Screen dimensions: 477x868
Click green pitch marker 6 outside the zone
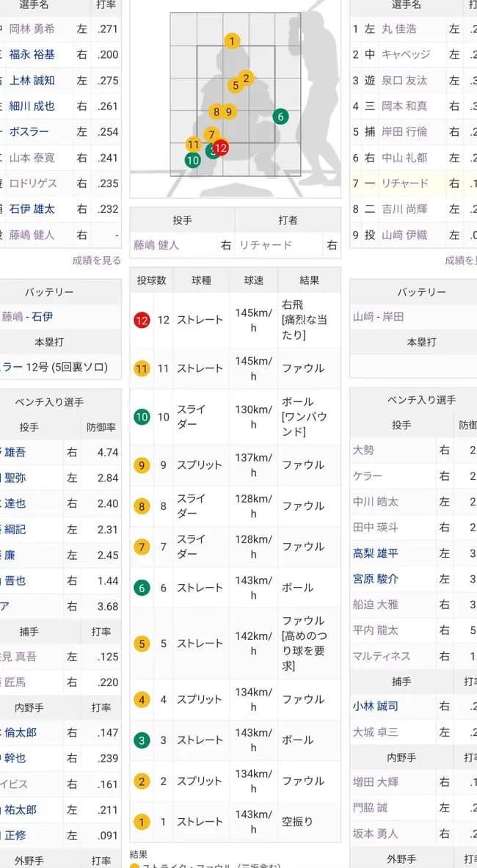pos(280,116)
